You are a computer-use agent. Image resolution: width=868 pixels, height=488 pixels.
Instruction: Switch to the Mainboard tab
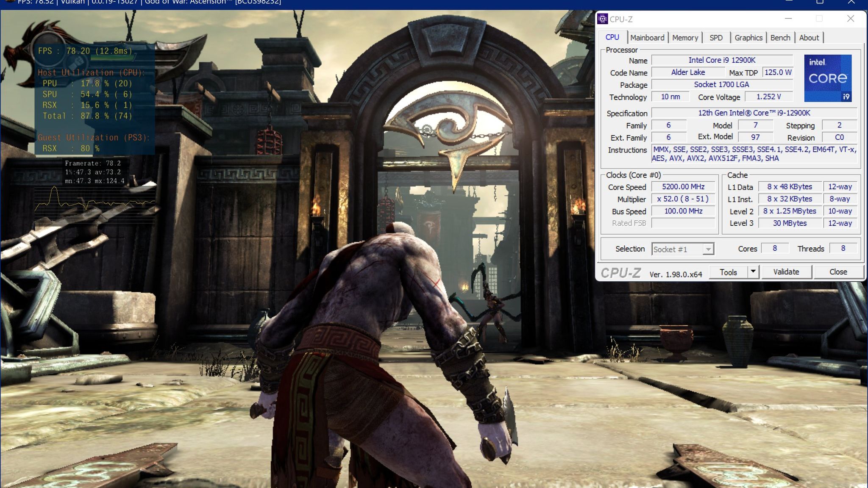(x=647, y=38)
